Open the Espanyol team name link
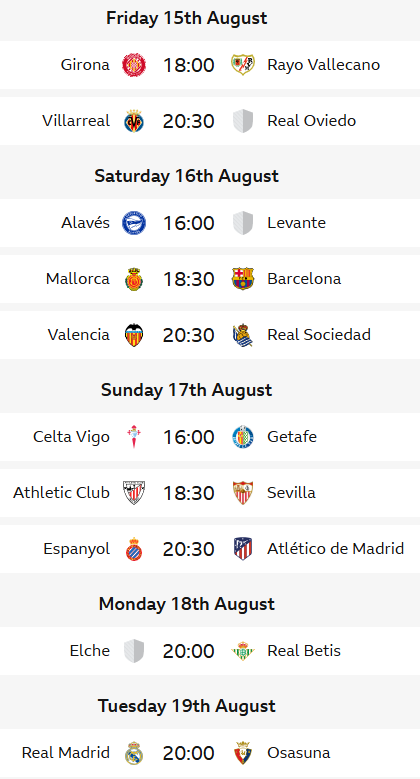420x779 pixels. [77, 549]
